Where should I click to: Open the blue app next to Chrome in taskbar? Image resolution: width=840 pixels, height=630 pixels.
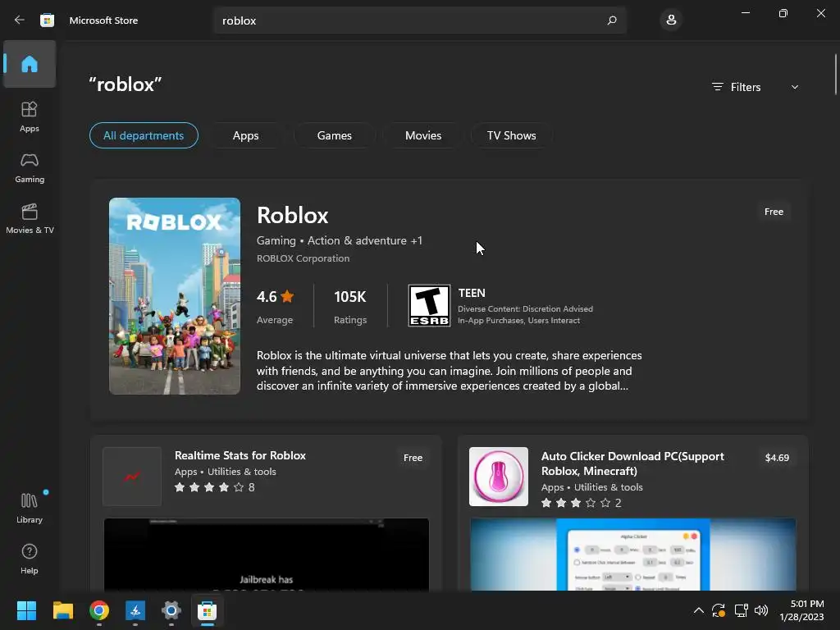pyautogui.click(x=135, y=610)
